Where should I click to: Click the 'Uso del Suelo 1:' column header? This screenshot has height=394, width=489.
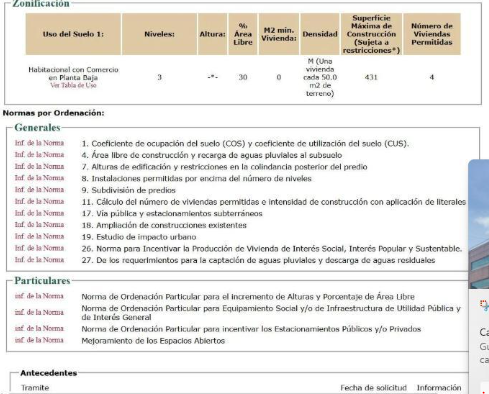click(73, 34)
